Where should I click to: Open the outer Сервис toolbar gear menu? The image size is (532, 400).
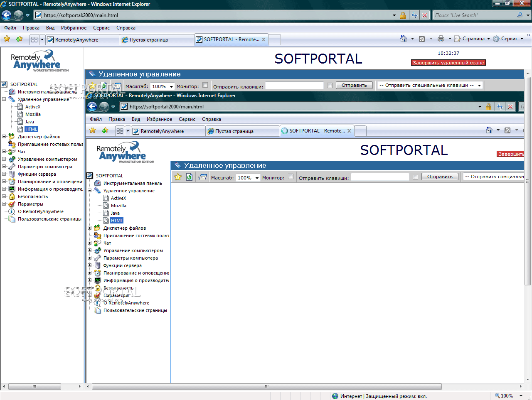coord(508,39)
